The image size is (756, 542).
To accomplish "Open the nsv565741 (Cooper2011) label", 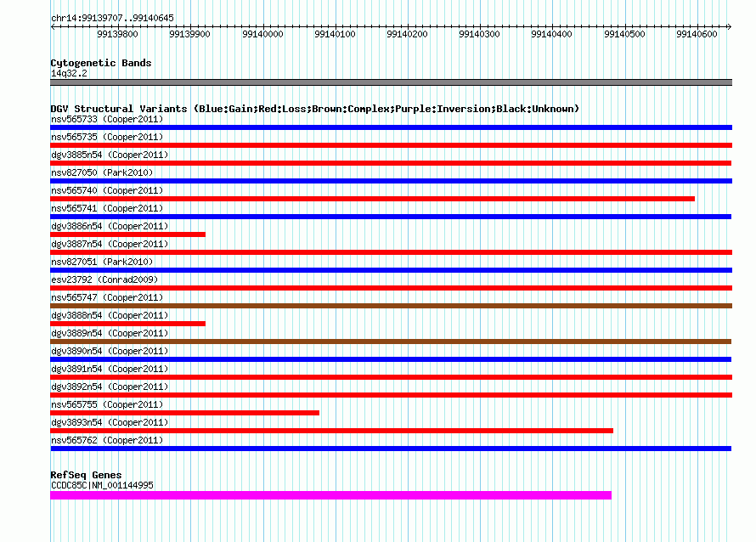I will coord(107,208).
